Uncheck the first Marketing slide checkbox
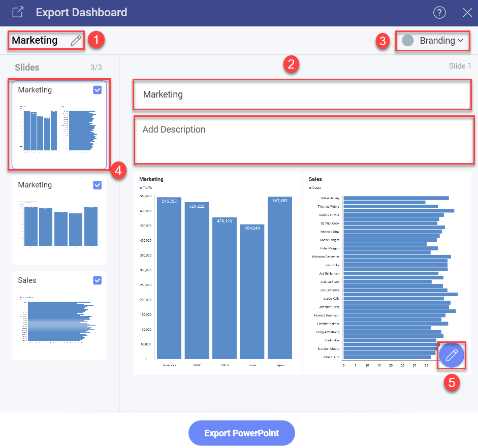The height and width of the screenshot is (448, 478). [x=97, y=90]
